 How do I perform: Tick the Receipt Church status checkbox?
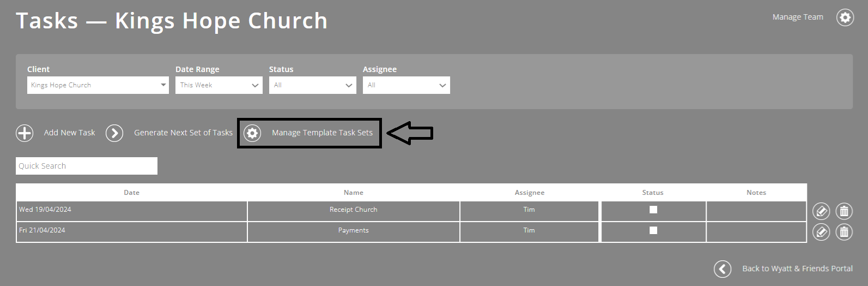[x=653, y=210]
